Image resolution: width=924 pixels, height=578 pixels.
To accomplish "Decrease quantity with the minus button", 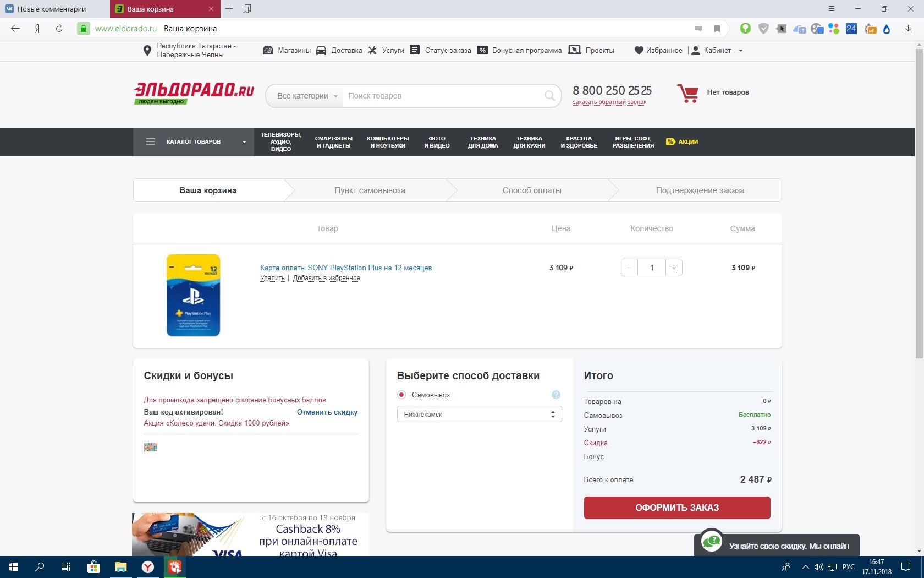I will [630, 268].
